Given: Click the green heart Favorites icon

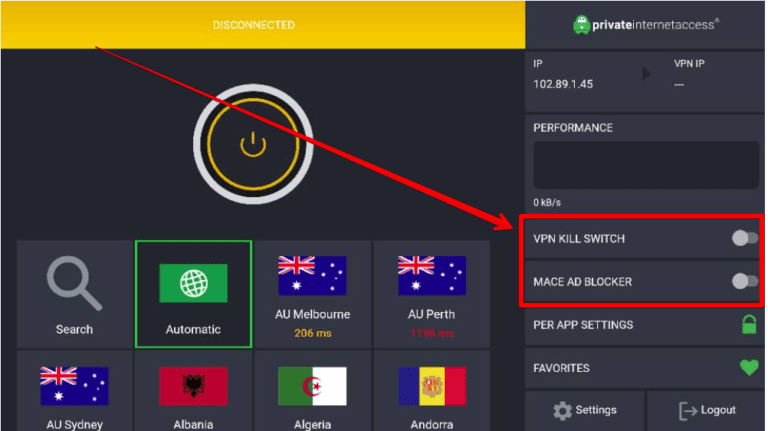Looking at the screenshot, I should pos(749,367).
